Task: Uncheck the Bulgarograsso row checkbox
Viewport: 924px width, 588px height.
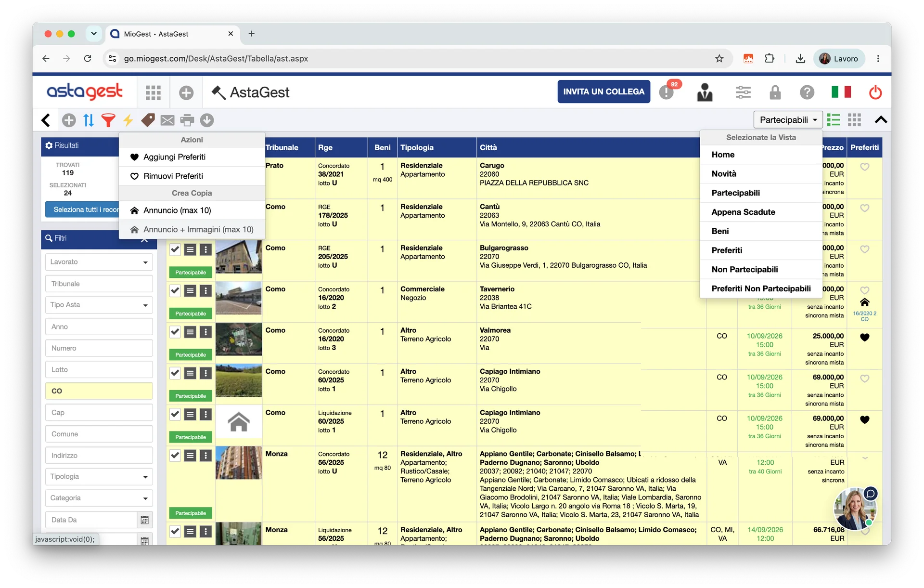Action: click(175, 249)
